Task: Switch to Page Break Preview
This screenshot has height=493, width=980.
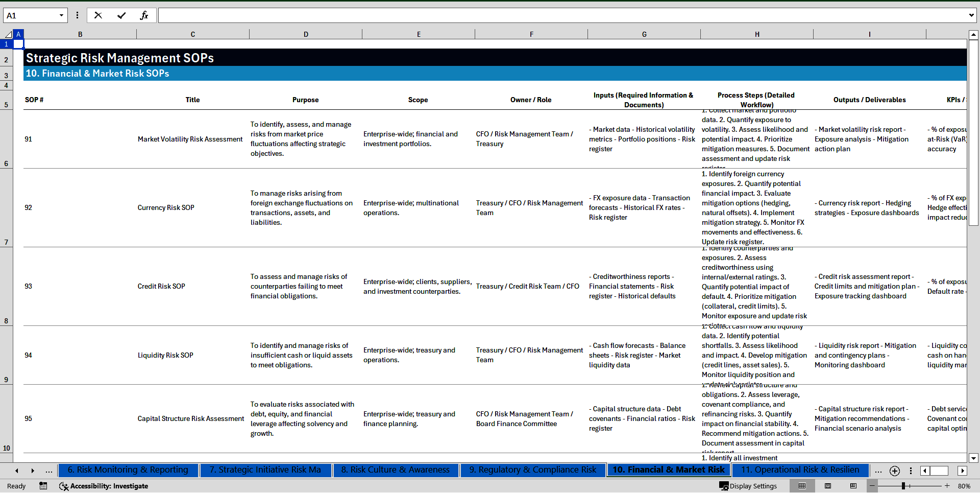Action: tap(853, 486)
